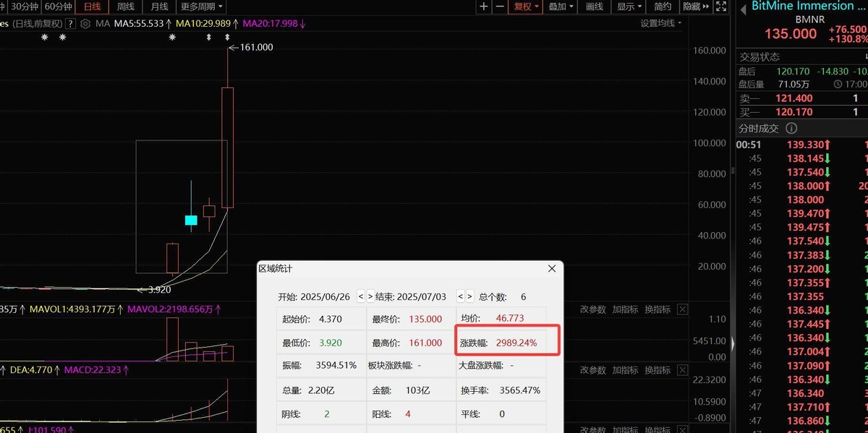
Task: Step 结束 date back with left arrow
Action: (460, 296)
